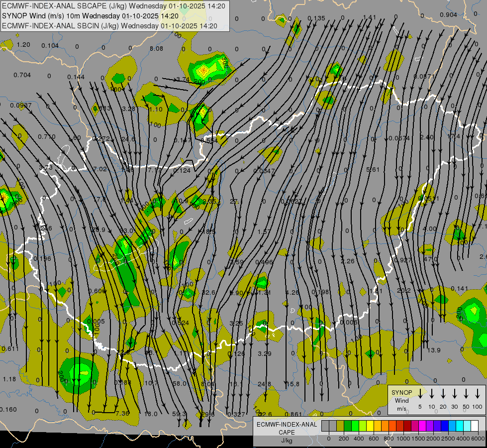Click the 0.904 value at top right
This screenshot has width=487, height=448.
[448, 15]
